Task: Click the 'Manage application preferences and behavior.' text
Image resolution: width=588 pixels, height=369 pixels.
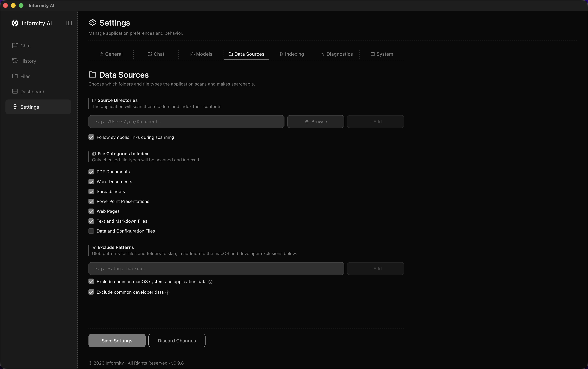Action: point(136,33)
